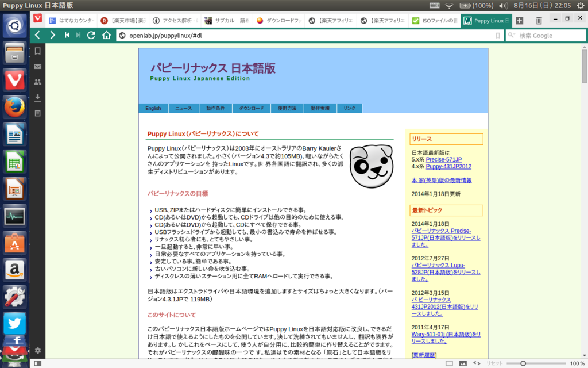The image size is (588, 368).
Task: Click the Rewind navigation button
Action: pos(67,35)
